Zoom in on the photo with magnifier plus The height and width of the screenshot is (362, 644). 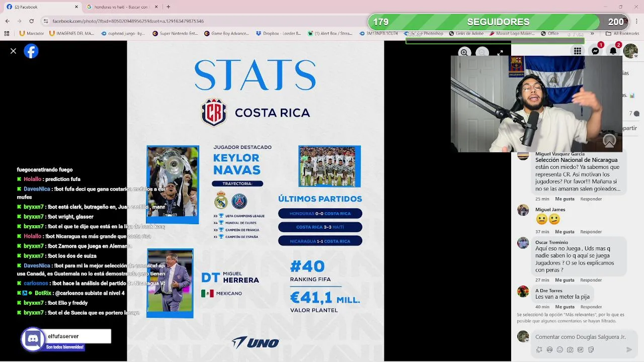click(x=464, y=52)
